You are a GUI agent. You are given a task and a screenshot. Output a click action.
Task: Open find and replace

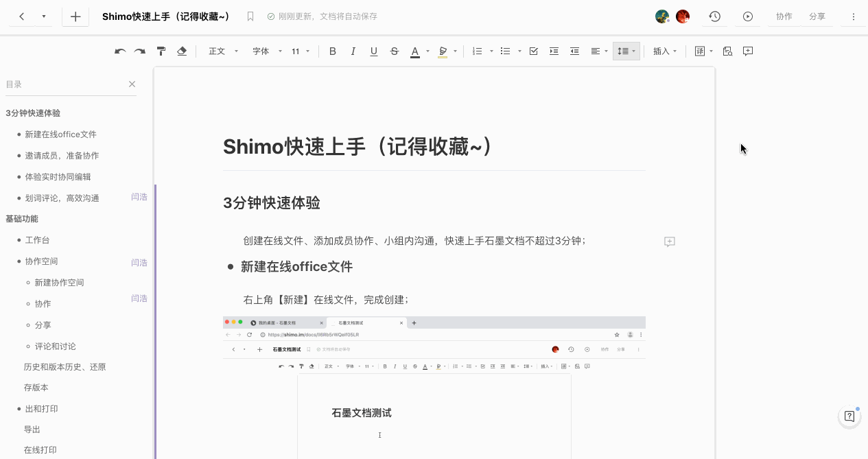(x=727, y=51)
